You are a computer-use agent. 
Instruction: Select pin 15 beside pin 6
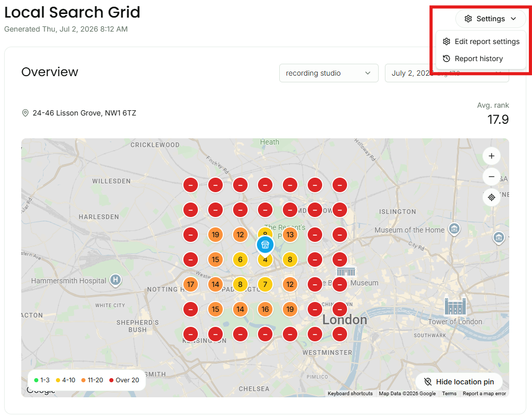tap(215, 260)
